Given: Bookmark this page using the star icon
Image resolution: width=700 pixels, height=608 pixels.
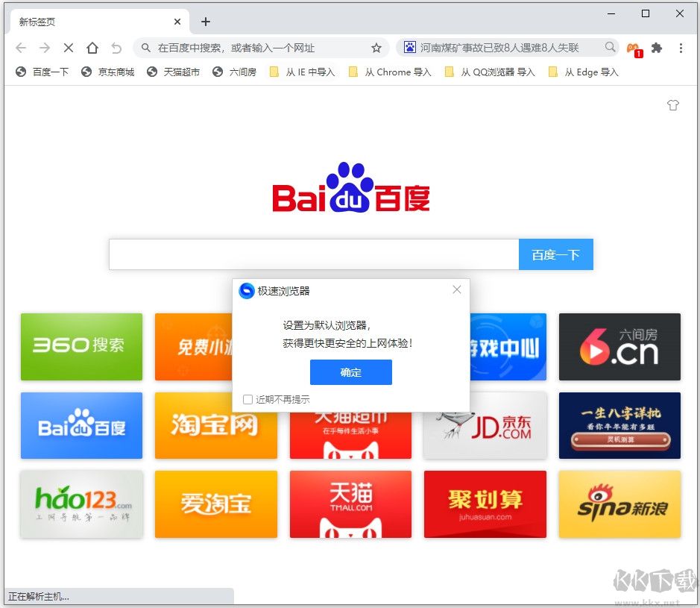Looking at the screenshot, I should click(x=376, y=47).
